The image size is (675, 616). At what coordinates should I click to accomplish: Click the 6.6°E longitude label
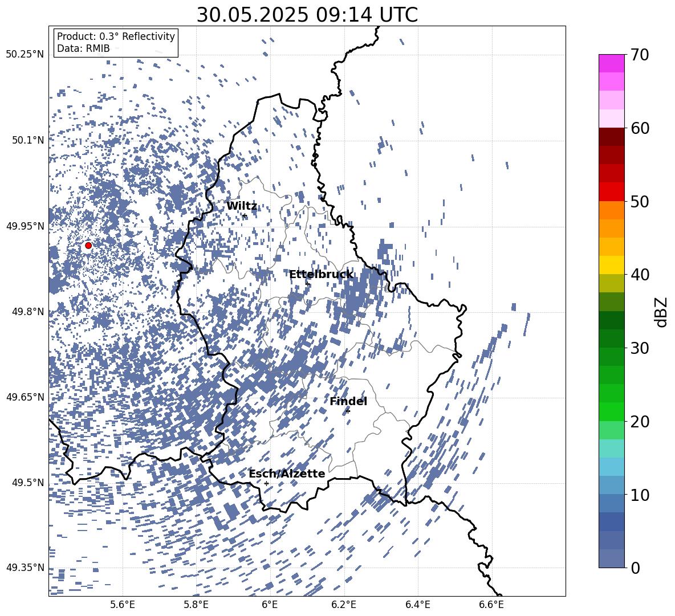click(491, 605)
